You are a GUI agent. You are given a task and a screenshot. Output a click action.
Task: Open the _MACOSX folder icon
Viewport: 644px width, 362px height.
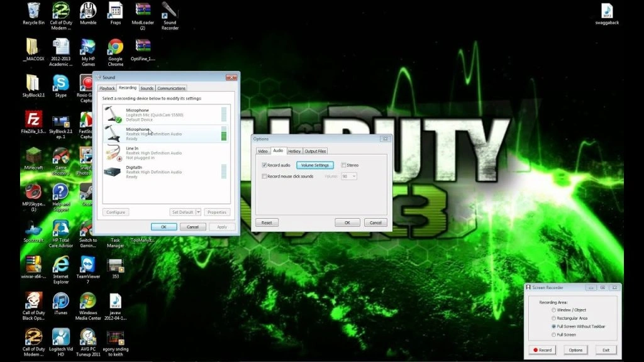[x=33, y=50]
